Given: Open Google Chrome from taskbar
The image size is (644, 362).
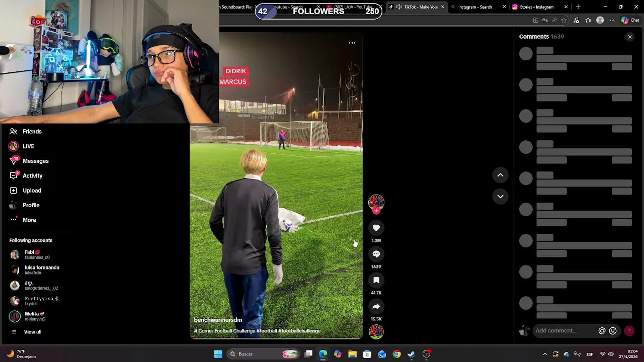Looking at the screenshot, I should 397,354.
